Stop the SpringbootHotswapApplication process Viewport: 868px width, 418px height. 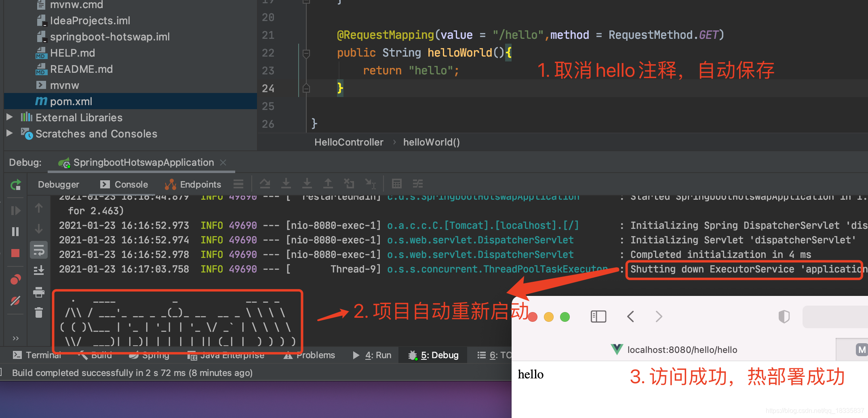pos(15,253)
